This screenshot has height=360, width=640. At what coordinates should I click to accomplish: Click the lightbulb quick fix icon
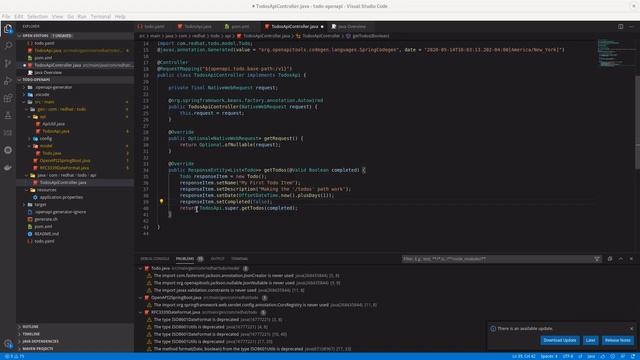click(162, 201)
